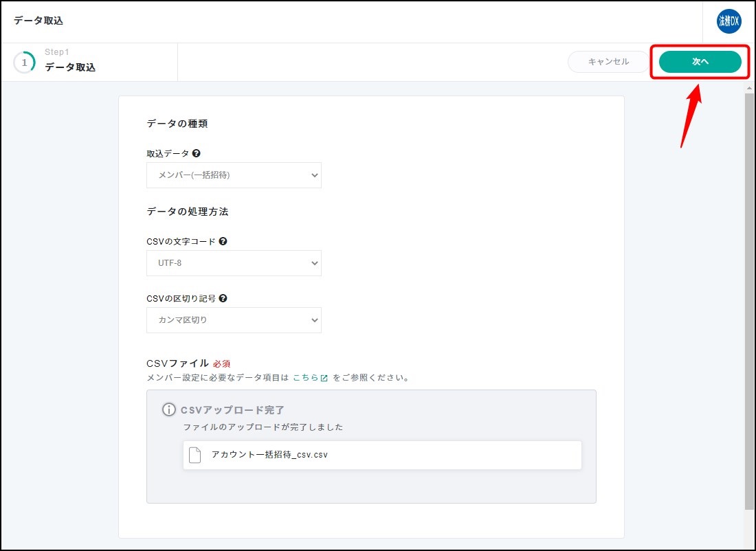Click the Step1 circle progress indicator
The height and width of the screenshot is (551, 756).
coord(25,62)
